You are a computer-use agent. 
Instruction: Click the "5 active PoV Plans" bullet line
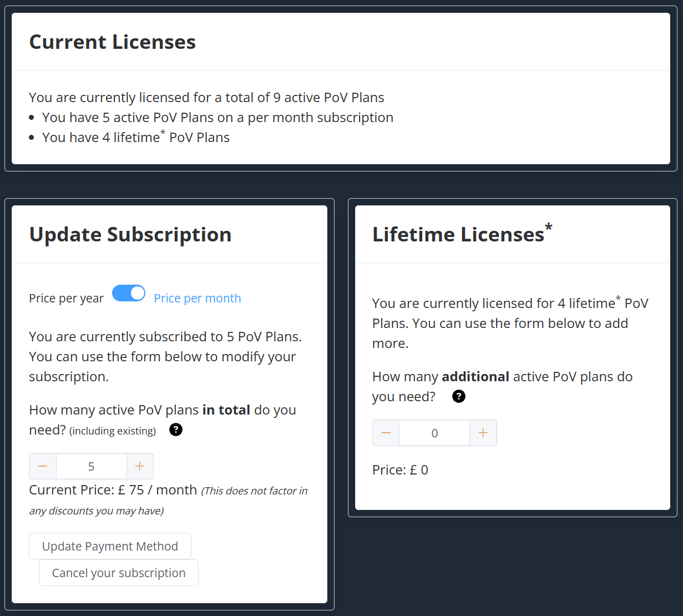(217, 118)
